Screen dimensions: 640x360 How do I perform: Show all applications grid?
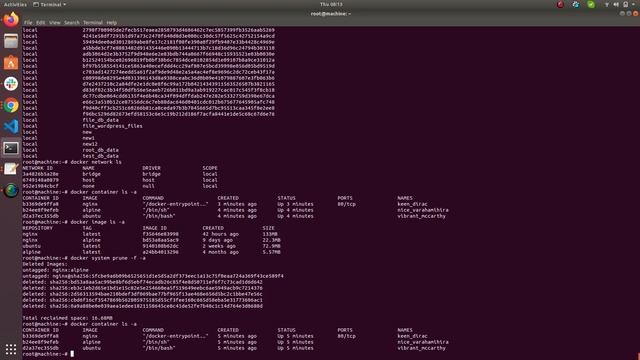(11, 349)
